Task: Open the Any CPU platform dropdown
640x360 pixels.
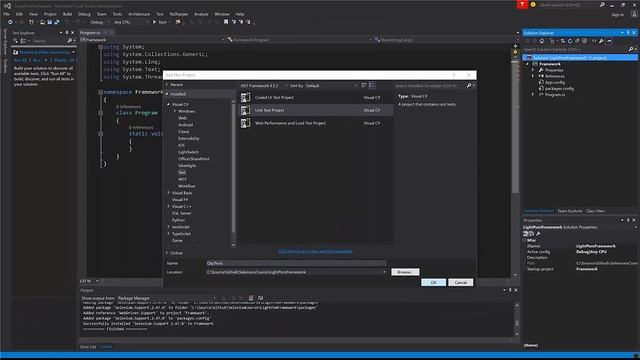Action: 131,22
